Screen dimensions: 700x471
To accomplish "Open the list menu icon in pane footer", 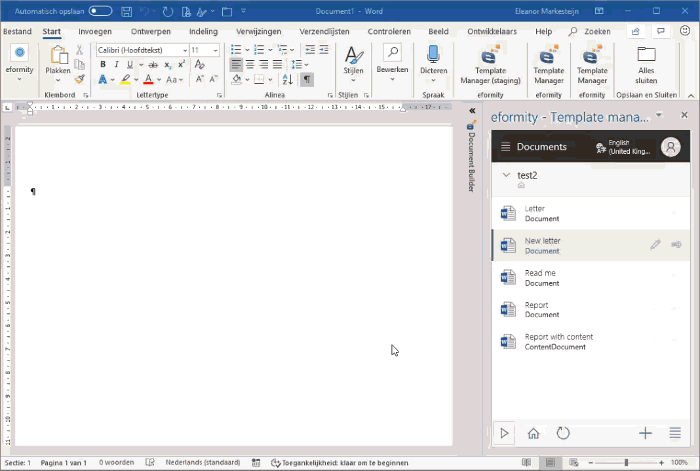I will click(x=675, y=433).
